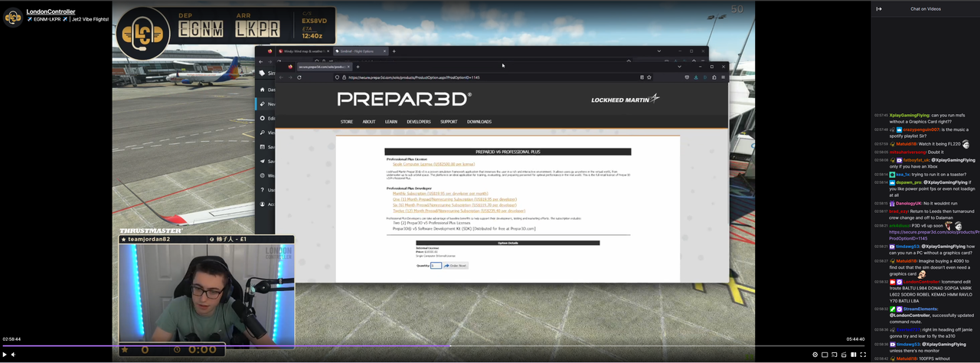Open video player settings gear
Screen dimensions: 980x363
815,355
